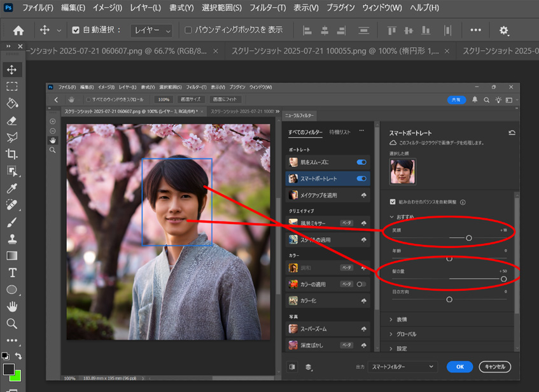Expand the 設定 section
This screenshot has height=392, width=539.
tap(391, 349)
